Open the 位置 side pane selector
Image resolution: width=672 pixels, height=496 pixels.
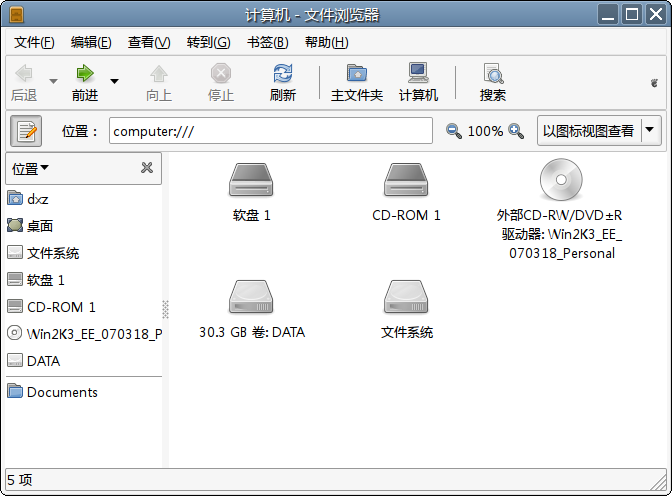click(30, 168)
